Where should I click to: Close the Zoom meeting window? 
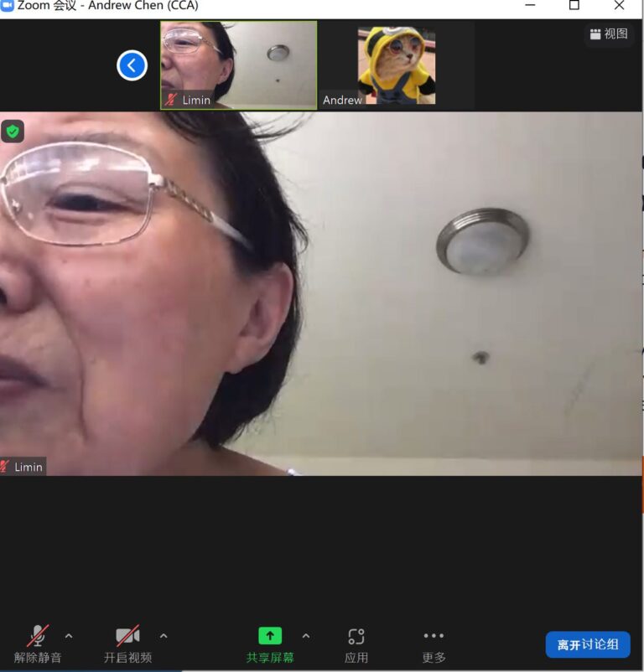(619, 5)
